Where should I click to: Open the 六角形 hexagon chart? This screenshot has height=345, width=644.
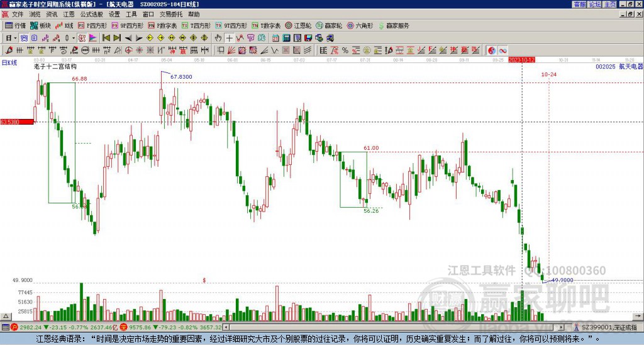(x=360, y=25)
